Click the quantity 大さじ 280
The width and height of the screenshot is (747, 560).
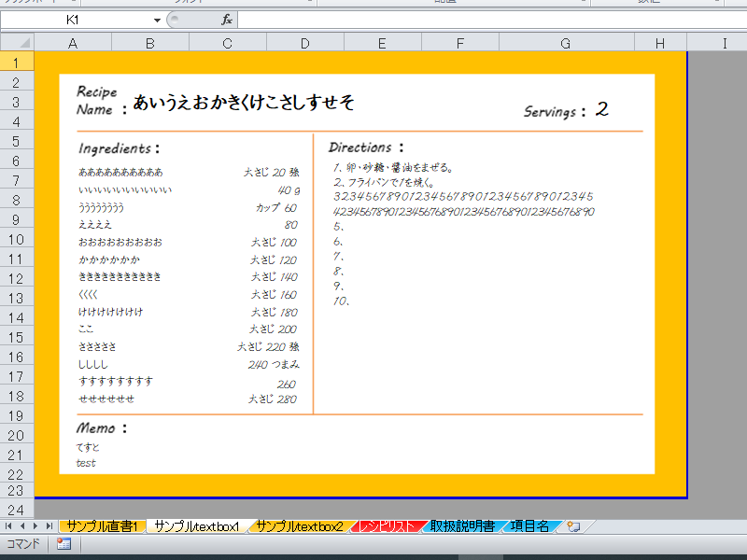273,399
